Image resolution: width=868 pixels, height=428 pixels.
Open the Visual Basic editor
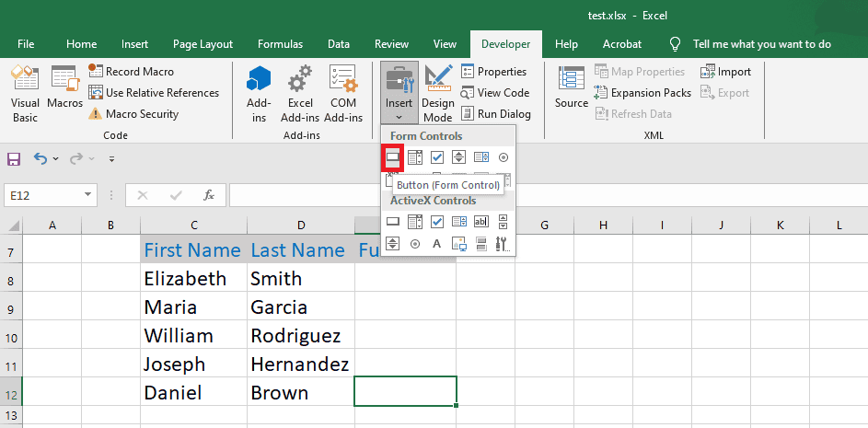(x=25, y=96)
